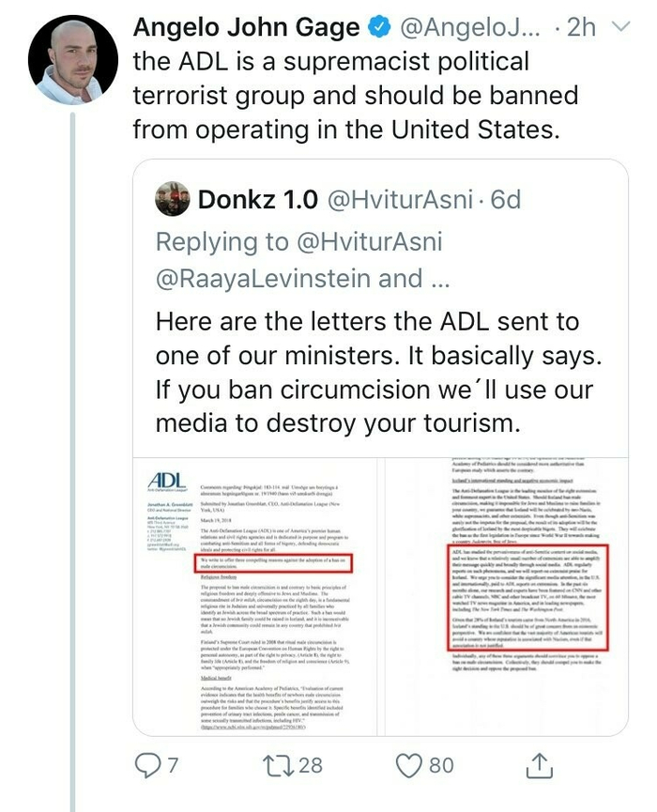The image size is (657, 812).
Task: Click @RaayaLevinstein mention in reply line
Action: coord(263,279)
